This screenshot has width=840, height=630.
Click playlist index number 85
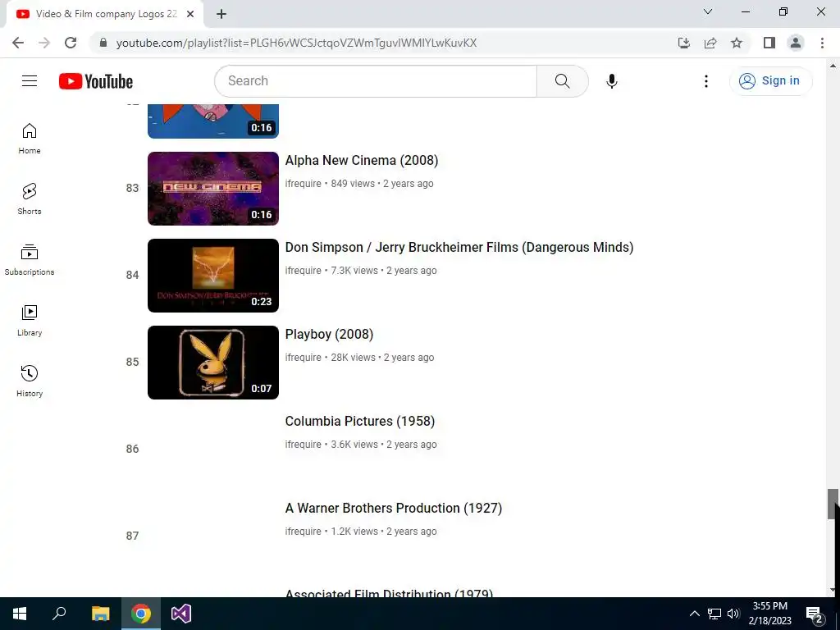click(x=132, y=362)
